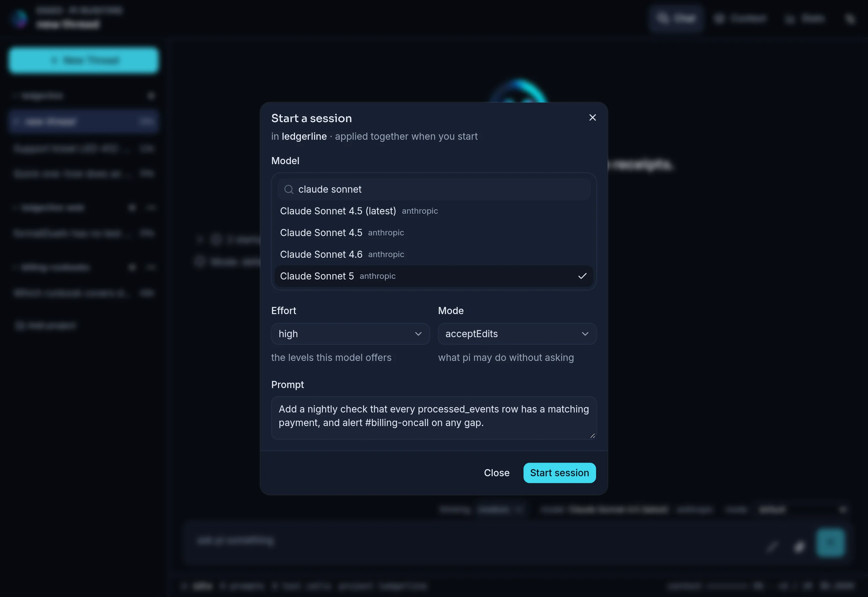The width and height of the screenshot is (868, 597).
Task: Click the 'Start a session' dialog title
Action: coord(311,118)
